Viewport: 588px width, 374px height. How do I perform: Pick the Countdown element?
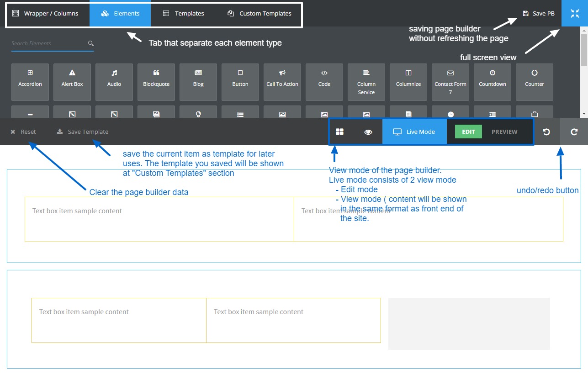[x=493, y=82]
